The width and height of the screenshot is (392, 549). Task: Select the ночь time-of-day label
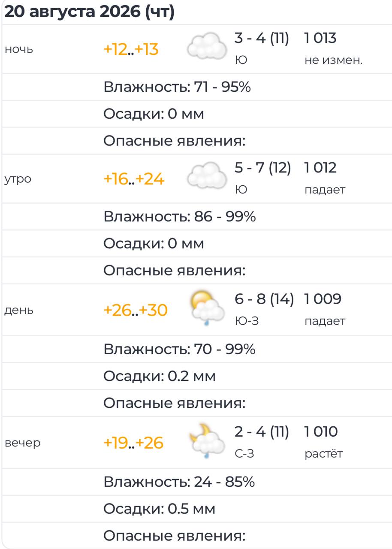click(x=18, y=50)
